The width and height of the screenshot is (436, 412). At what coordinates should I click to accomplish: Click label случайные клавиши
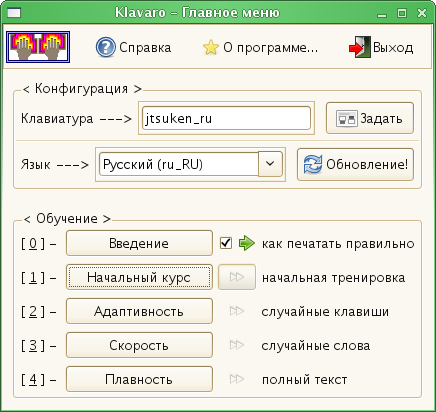tap(325, 312)
